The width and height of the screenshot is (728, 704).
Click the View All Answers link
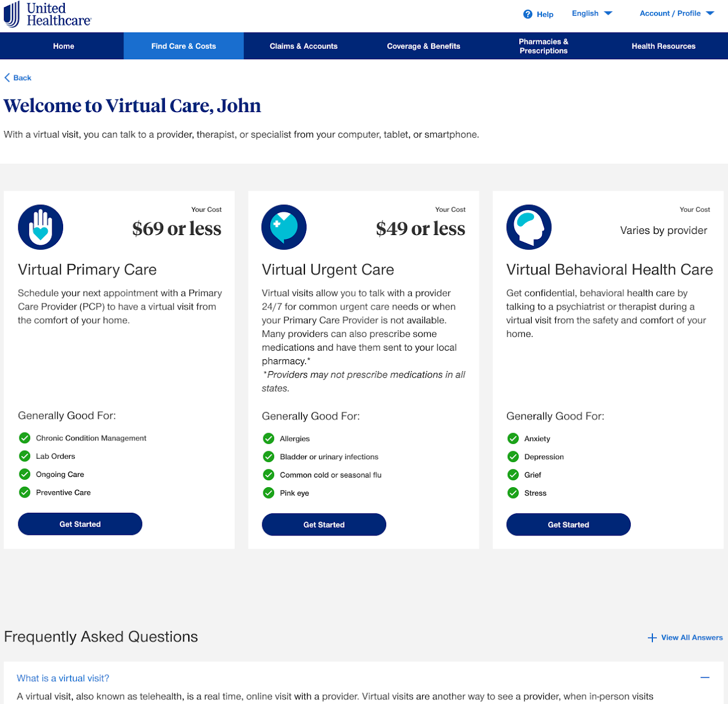(685, 637)
